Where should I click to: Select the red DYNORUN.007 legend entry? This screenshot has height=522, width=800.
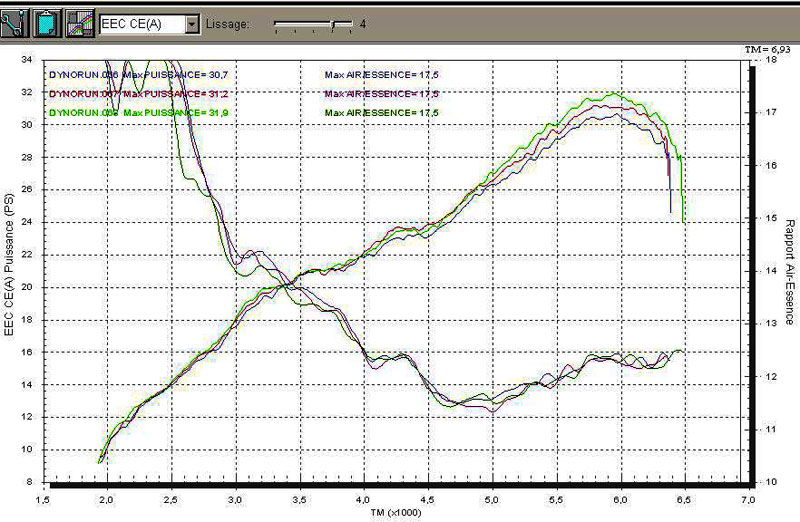[x=128, y=93]
